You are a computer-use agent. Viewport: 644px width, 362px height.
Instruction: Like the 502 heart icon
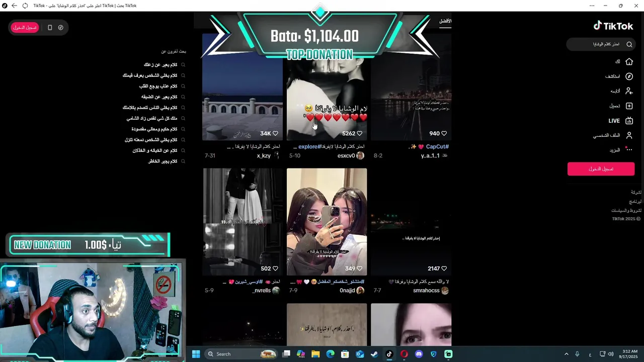[x=275, y=268]
